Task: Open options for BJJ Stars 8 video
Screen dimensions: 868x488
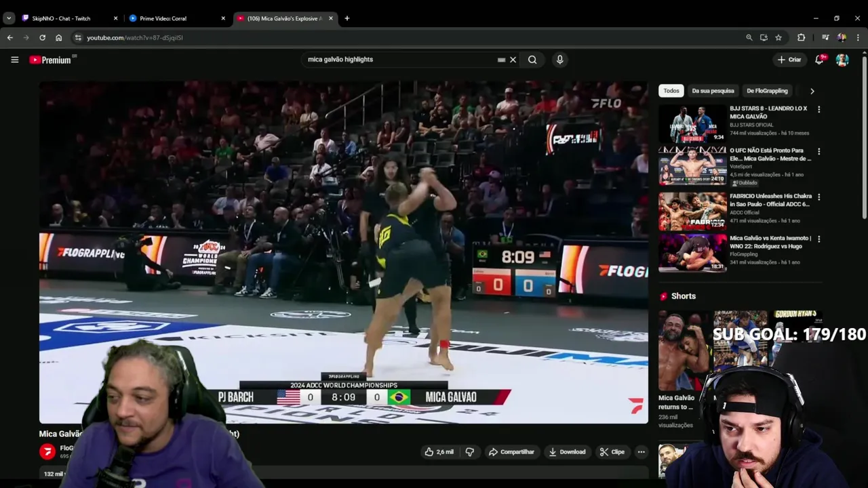Action: pyautogui.click(x=818, y=109)
